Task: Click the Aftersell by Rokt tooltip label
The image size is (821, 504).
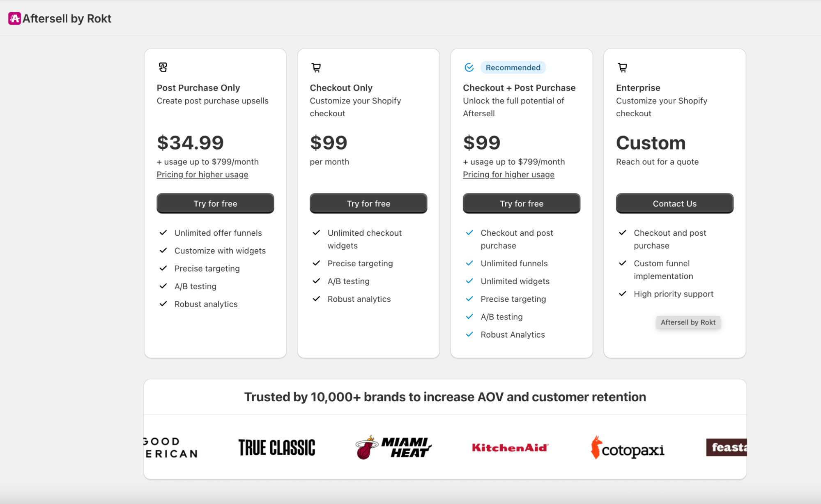Action: (688, 322)
